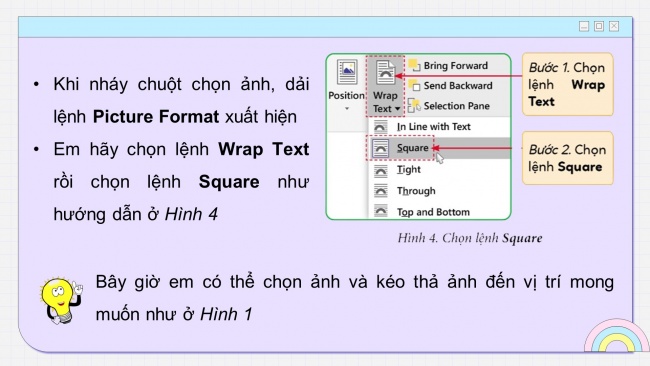Click the caption 'Hình 4. Chọn lệnh Square'
This screenshot has width=650, height=366.
[x=470, y=238]
